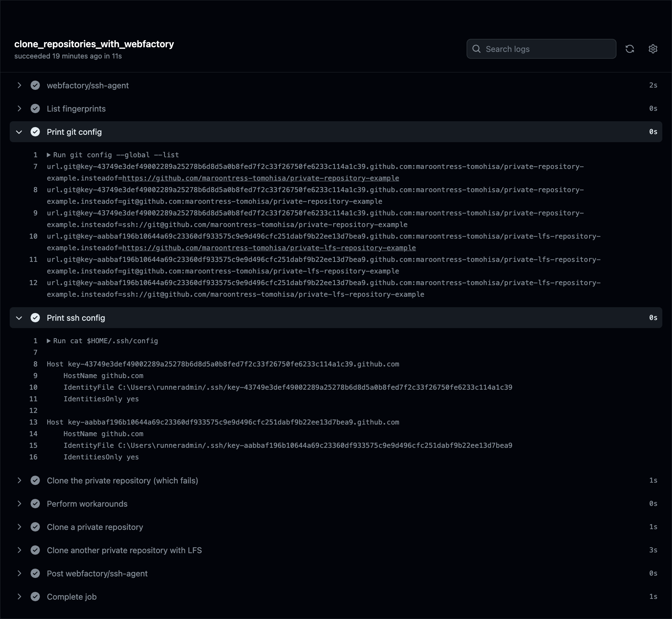Screen dimensions: 672x619
Task: Click check icon beside Clone the private repository (which fails)
Action: (35, 480)
